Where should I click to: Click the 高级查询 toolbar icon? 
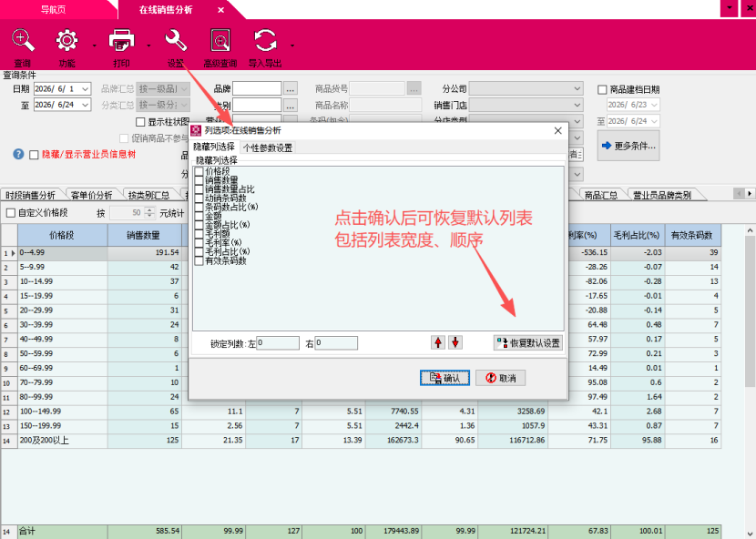[x=220, y=40]
